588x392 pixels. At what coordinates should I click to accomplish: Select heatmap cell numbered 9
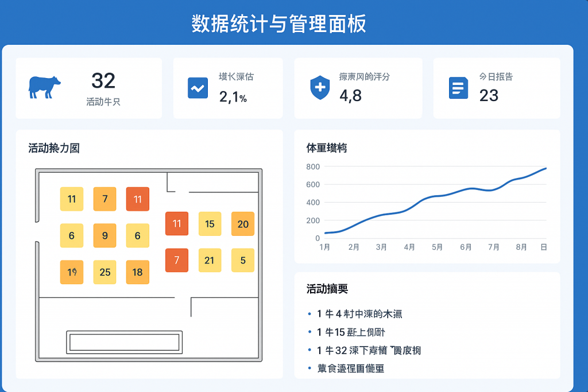pyautogui.click(x=105, y=235)
